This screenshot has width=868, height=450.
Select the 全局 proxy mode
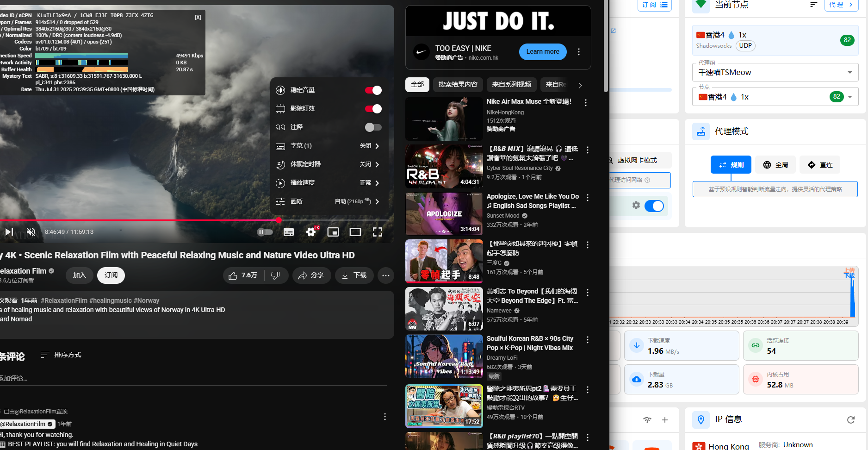click(775, 165)
